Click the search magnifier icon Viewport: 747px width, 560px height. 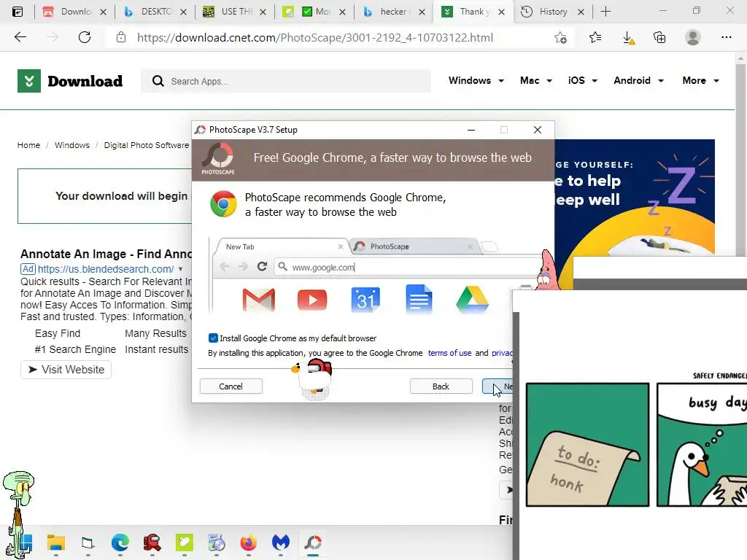pyautogui.click(x=158, y=81)
